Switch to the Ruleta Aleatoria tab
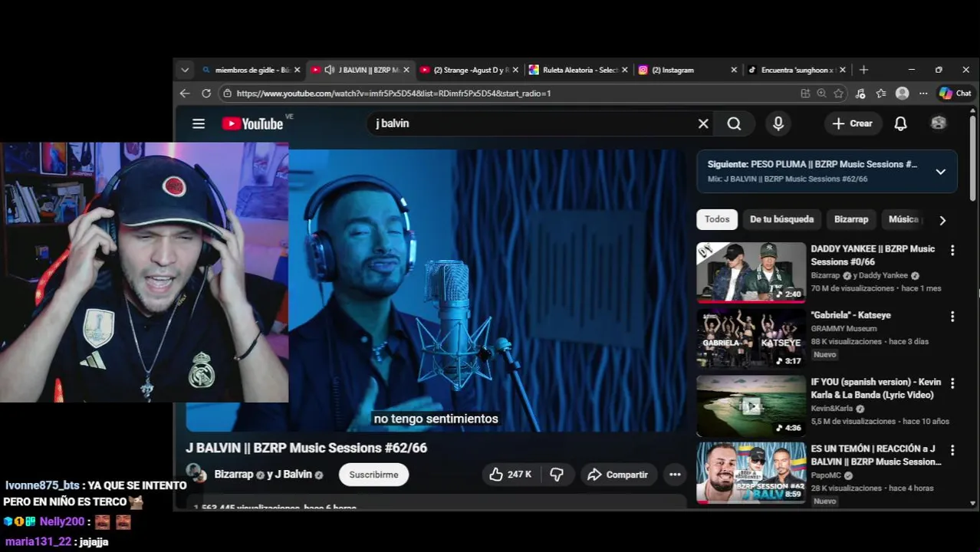The image size is (980, 552). click(x=578, y=70)
